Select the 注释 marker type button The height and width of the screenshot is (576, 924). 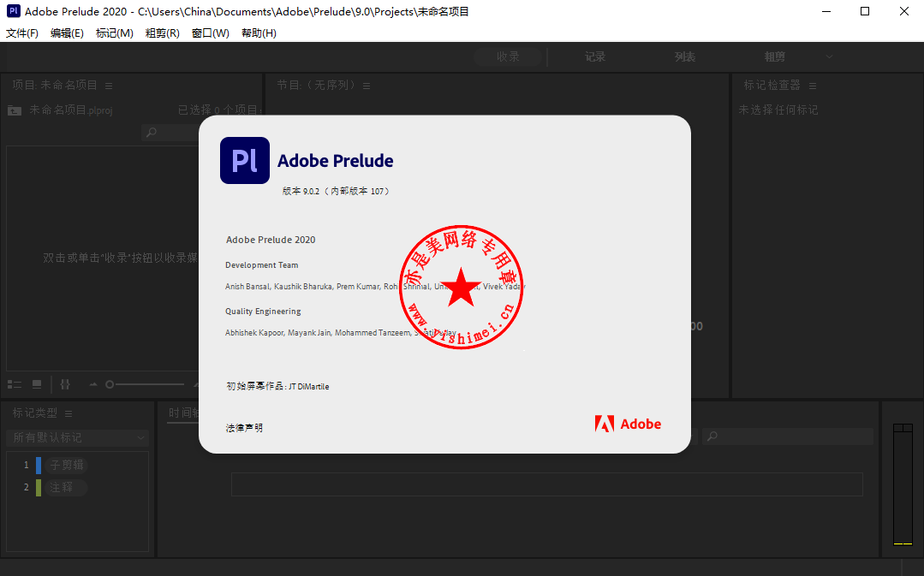click(67, 488)
